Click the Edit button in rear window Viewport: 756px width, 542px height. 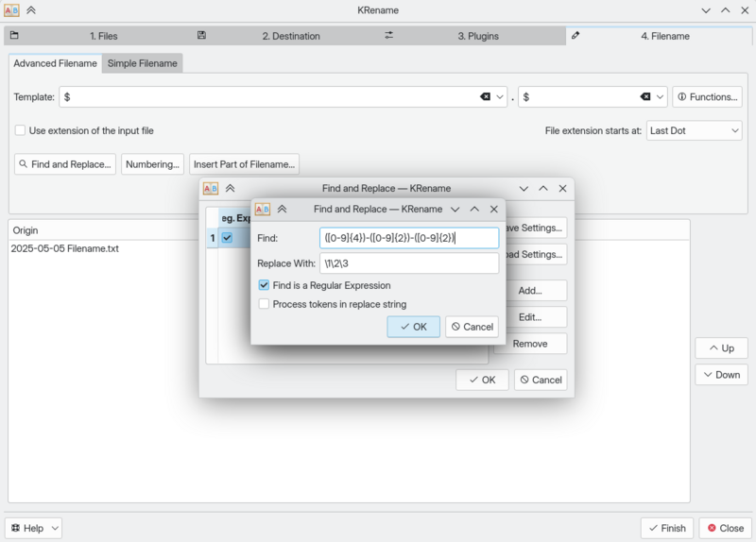(536, 317)
